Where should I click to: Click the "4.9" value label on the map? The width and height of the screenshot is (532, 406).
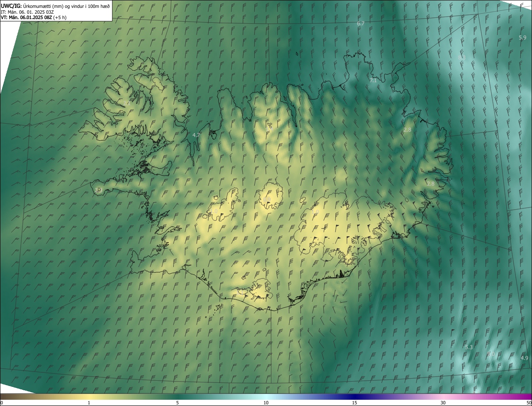(x=525, y=358)
